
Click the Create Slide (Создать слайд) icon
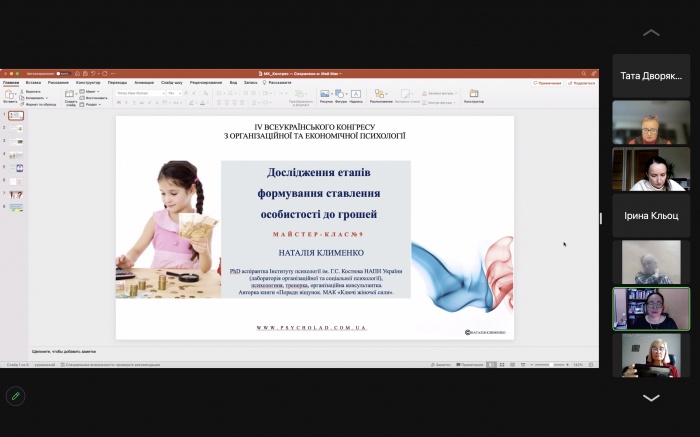click(71, 95)
